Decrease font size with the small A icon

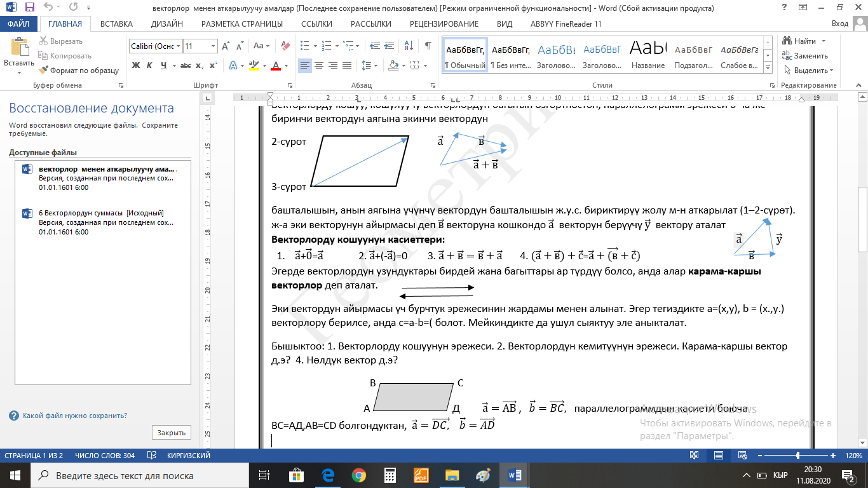tap(240, 46)
